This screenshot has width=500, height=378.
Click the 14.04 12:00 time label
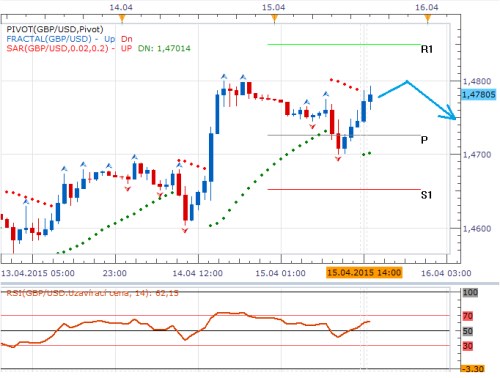point(198,273)
